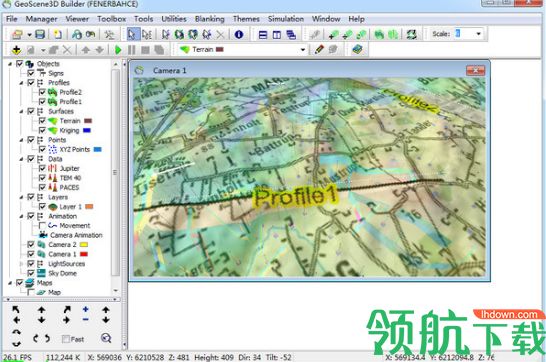Check the Map checkbox under Maps
The image size is (546, 362).
click(31, 292)
